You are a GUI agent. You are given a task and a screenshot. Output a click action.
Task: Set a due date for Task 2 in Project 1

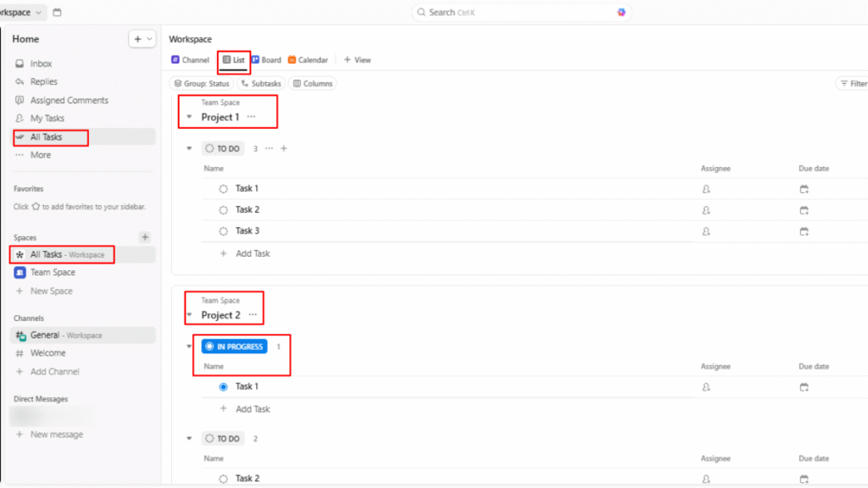point(804,209)
